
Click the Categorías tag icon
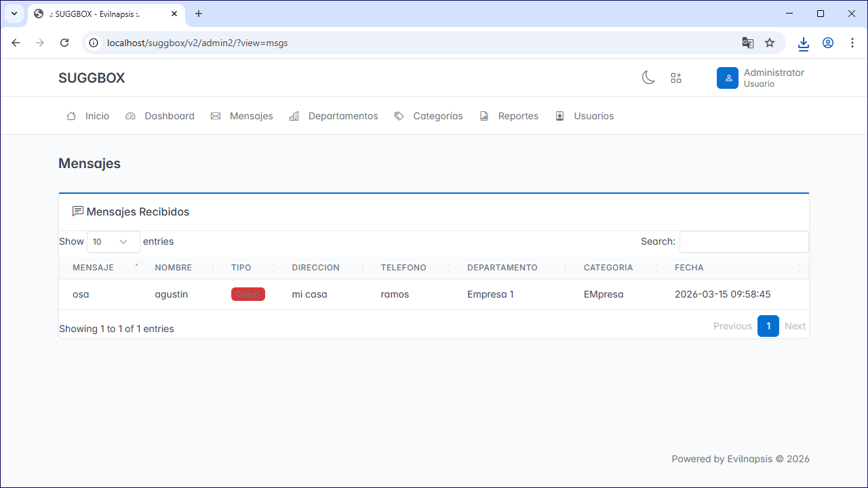399,116
